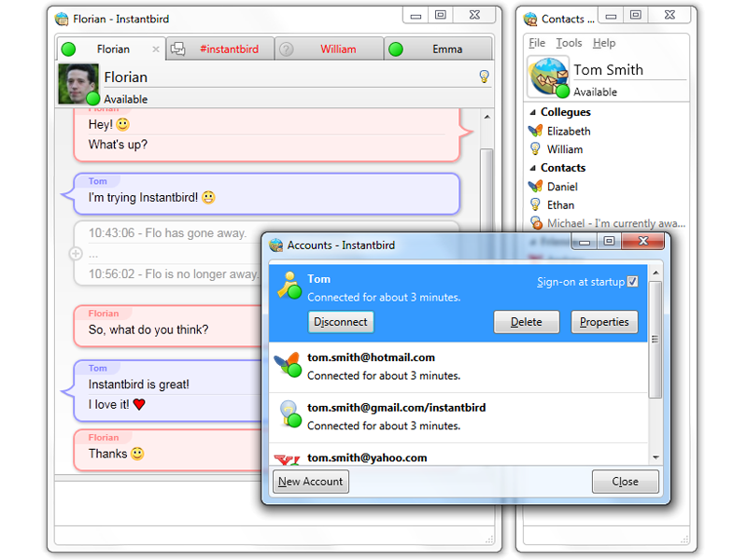Viewport: 747px width, 560px height.
Task: Click the plus icon to expand status messages
Action: 75,253
